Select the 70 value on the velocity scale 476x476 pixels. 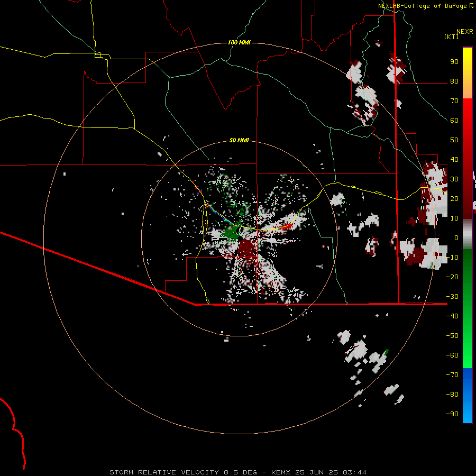click(454, 101)
